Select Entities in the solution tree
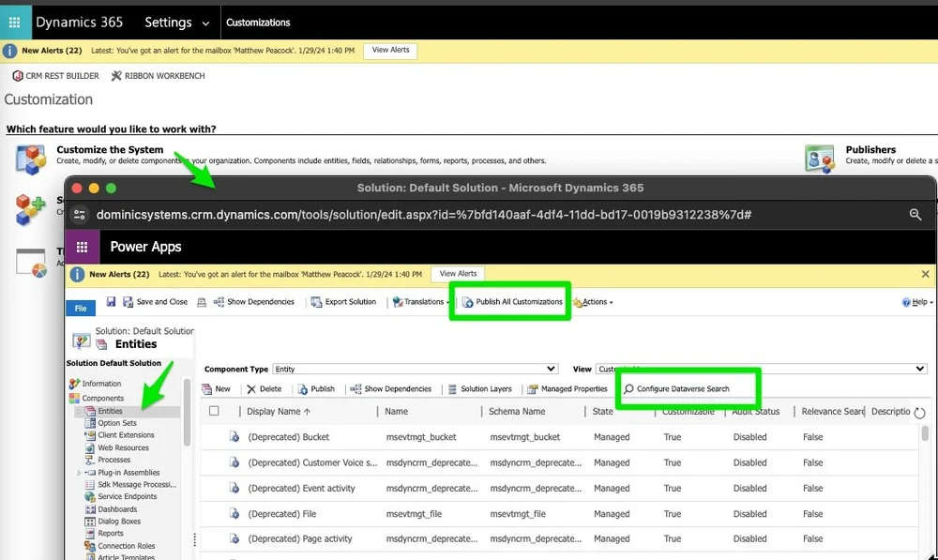 pos(104,411)
